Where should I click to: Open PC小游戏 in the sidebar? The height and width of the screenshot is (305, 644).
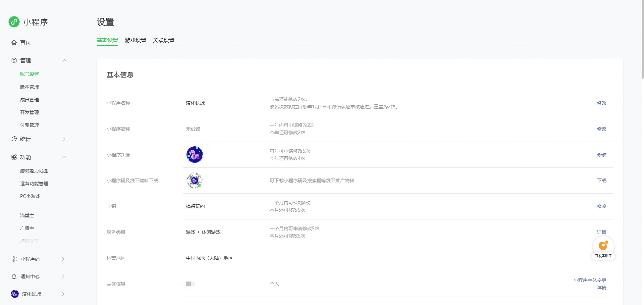(30, 196)
